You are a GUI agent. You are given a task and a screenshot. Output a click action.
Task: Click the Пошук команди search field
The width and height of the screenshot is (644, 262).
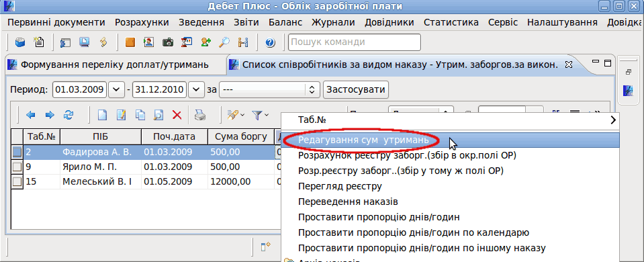click(355, 42)
